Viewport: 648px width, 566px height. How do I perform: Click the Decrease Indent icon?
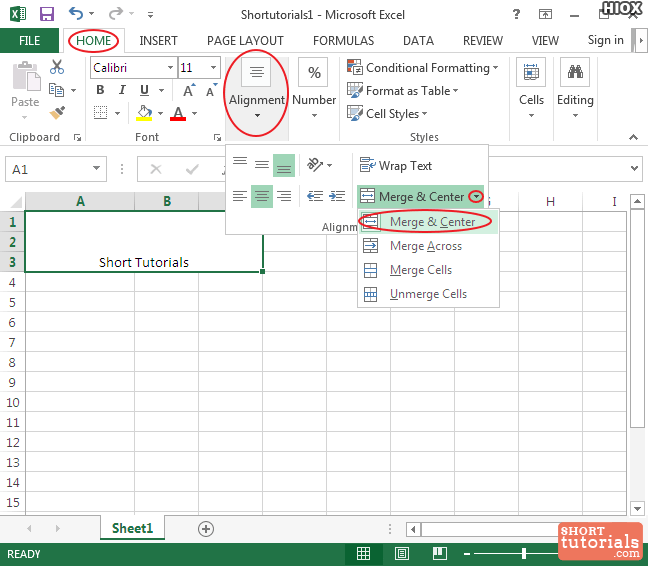[315, 196]
